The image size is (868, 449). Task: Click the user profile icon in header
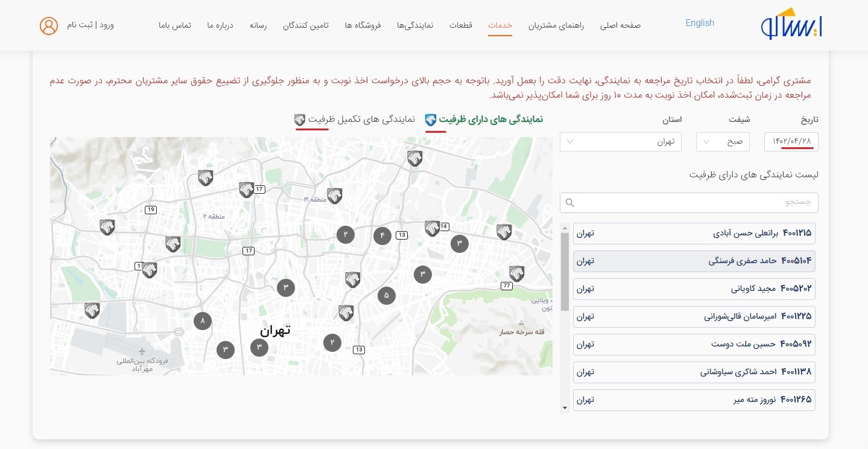pyautogui.click(x=49, y=25)
